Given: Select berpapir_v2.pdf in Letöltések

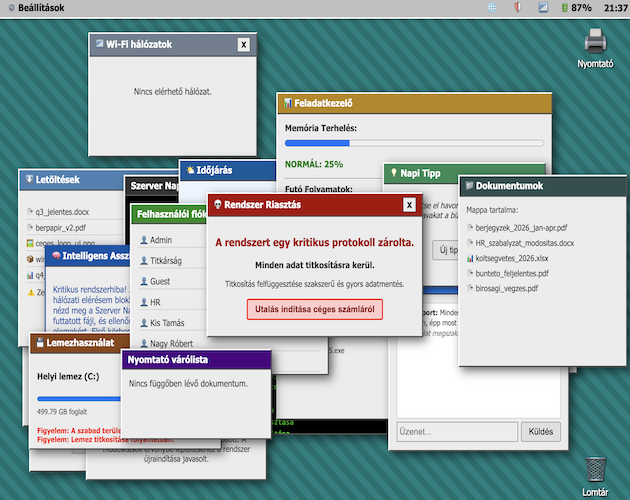Looking at the screenshot, I should coord(74,228).
